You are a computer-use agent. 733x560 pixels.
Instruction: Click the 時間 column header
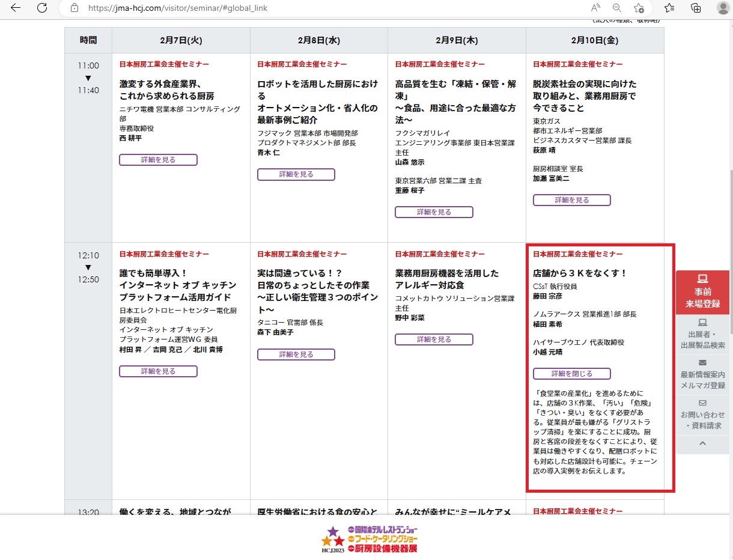point(88,40)
